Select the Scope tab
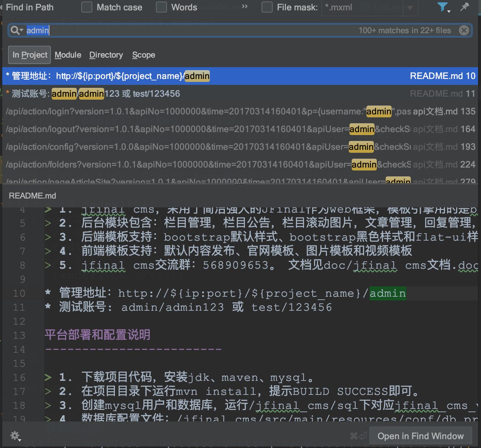 pyautogui.click(x=144, y=55)
